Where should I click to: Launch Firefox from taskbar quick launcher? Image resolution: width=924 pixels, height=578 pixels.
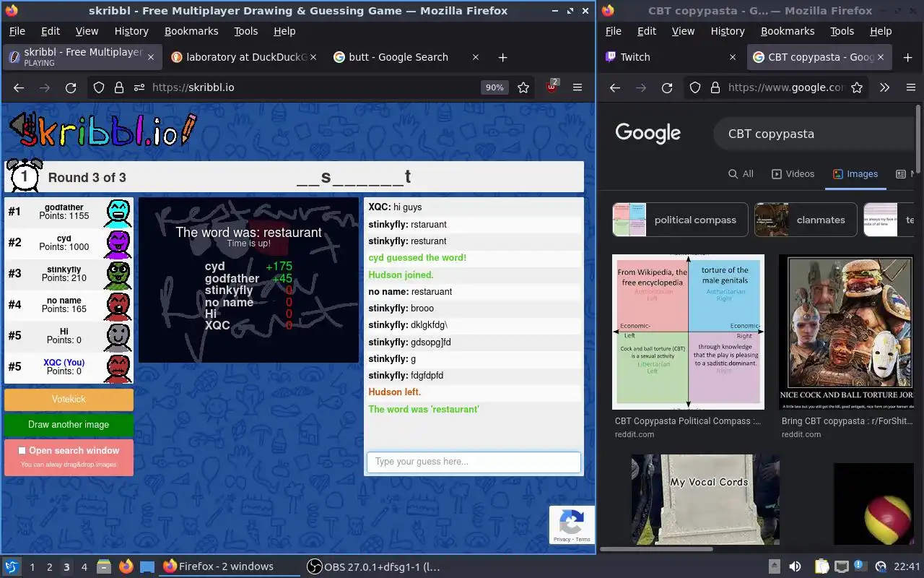coord(126,566)
